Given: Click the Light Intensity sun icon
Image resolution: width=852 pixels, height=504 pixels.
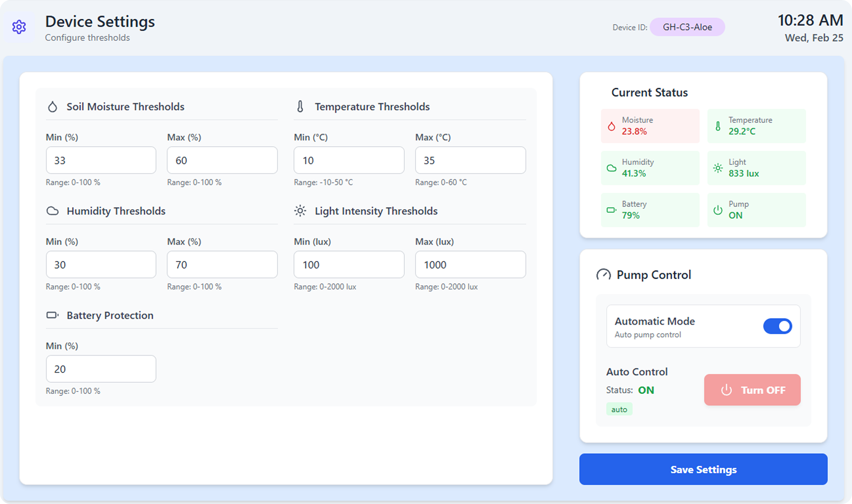Looking at the screenshot, I should click(x=300, y=211).
